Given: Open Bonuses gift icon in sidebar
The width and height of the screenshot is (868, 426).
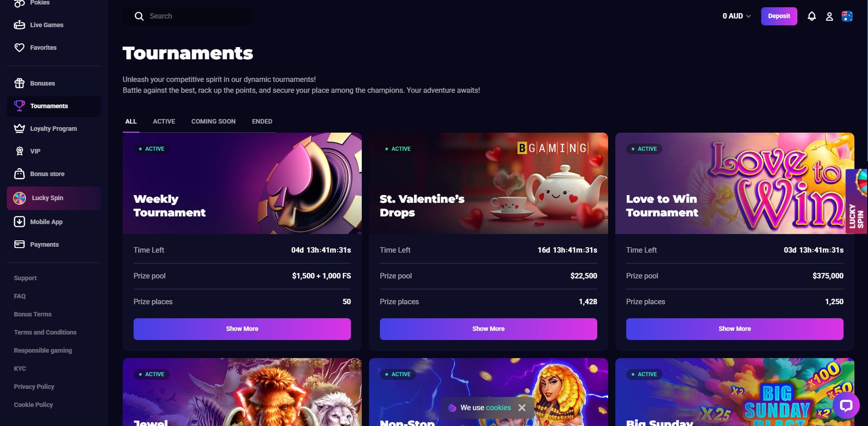Looking at the screenshot, I should point(19,83).
